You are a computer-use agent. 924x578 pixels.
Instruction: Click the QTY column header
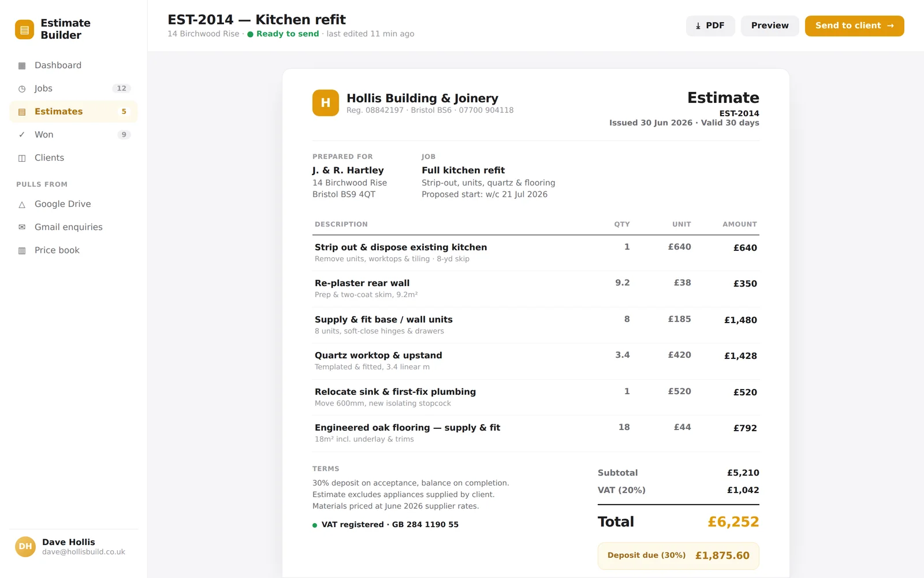pyautogui.click(x=622, y=224)
